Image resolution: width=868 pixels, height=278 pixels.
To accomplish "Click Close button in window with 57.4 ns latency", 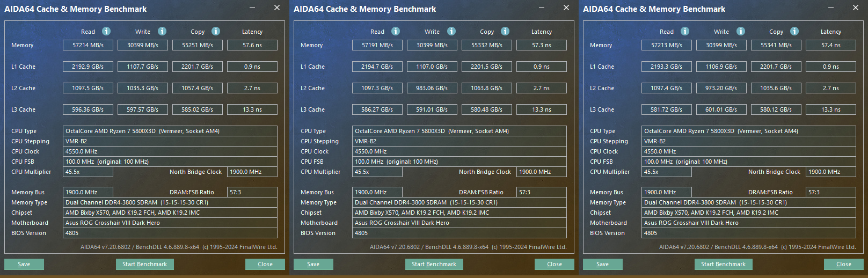I will point(844,264).
